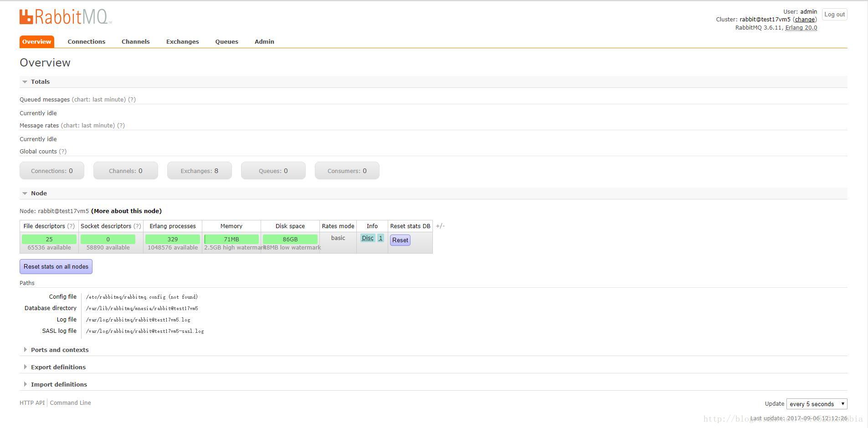Click the RabbitMQ logo

66,17
